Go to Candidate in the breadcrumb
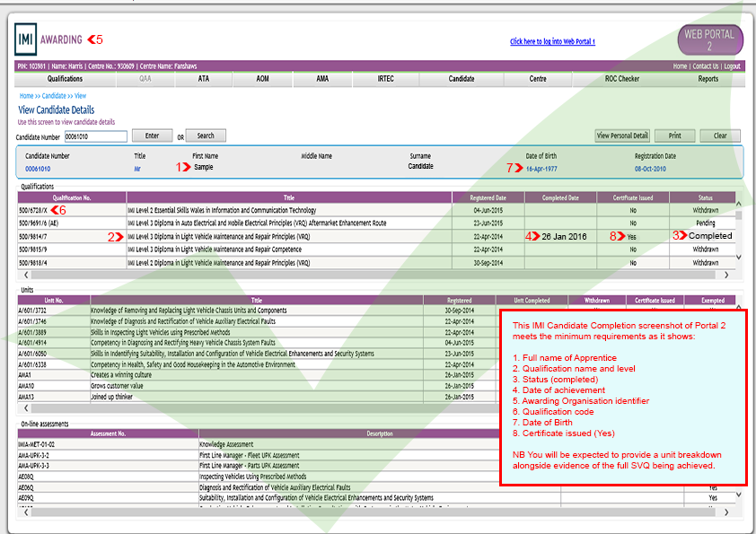 pos(54,96)
